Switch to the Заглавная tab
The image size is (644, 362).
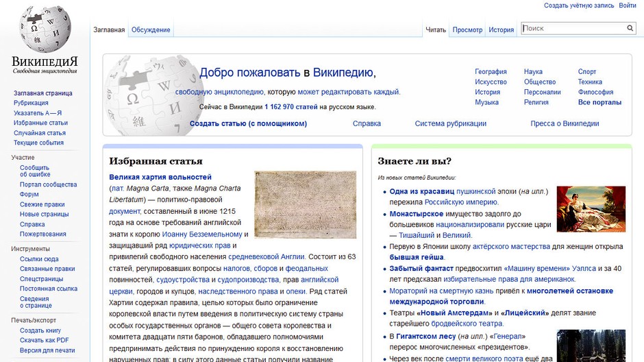[x=109, y=29]
